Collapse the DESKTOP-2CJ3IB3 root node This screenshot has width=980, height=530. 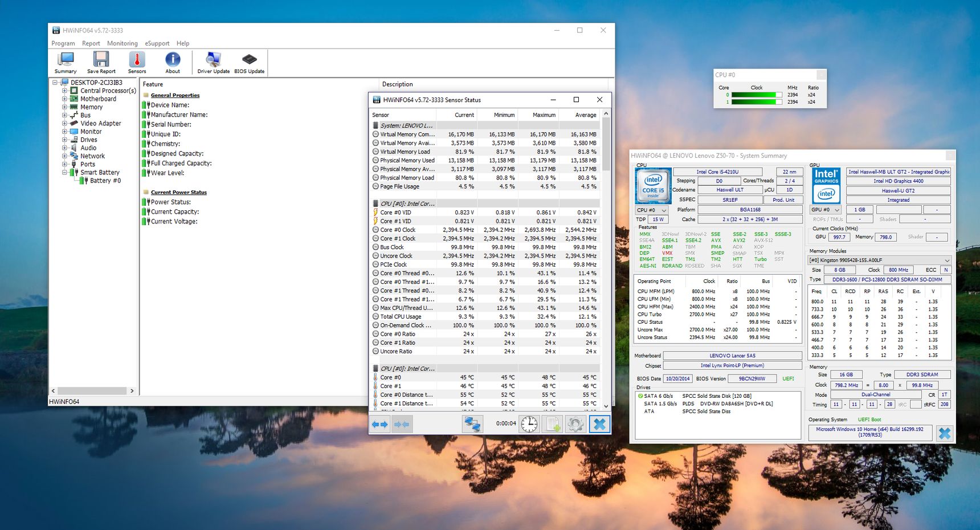pyautogui.click(x=55, y=83)
